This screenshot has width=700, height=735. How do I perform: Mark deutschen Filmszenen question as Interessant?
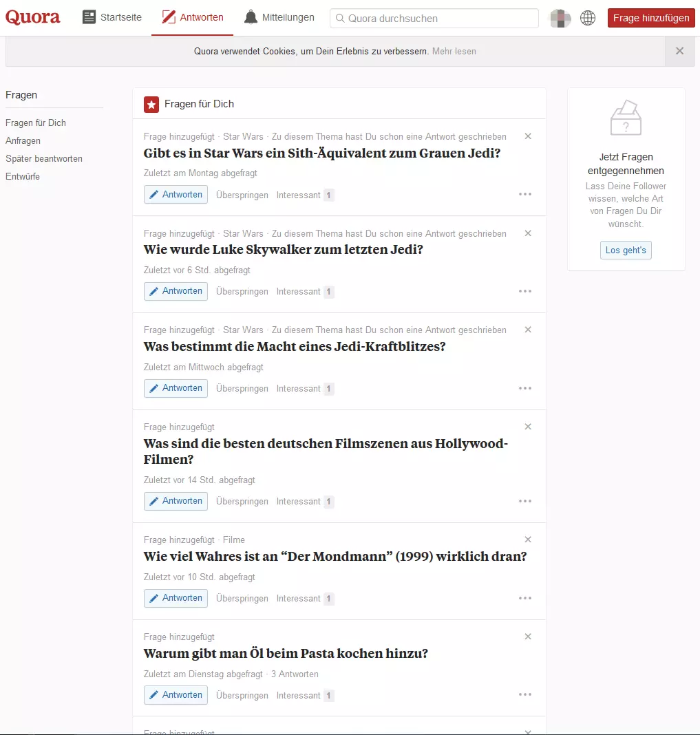[x=305, y=502]
